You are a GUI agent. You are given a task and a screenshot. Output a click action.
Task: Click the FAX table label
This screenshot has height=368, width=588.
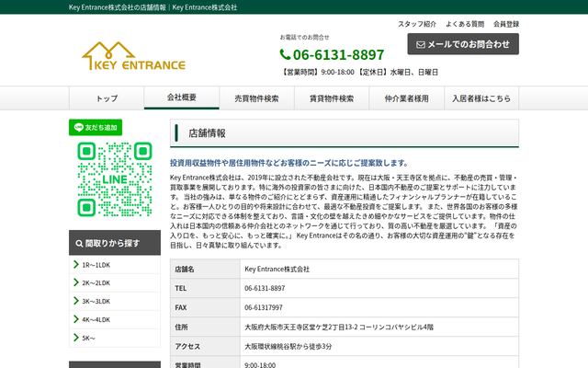pos(180,307)
